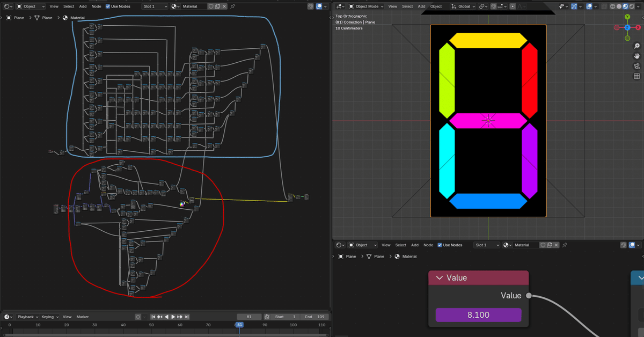Open Object menu in 3D viewport

[436, 6]
